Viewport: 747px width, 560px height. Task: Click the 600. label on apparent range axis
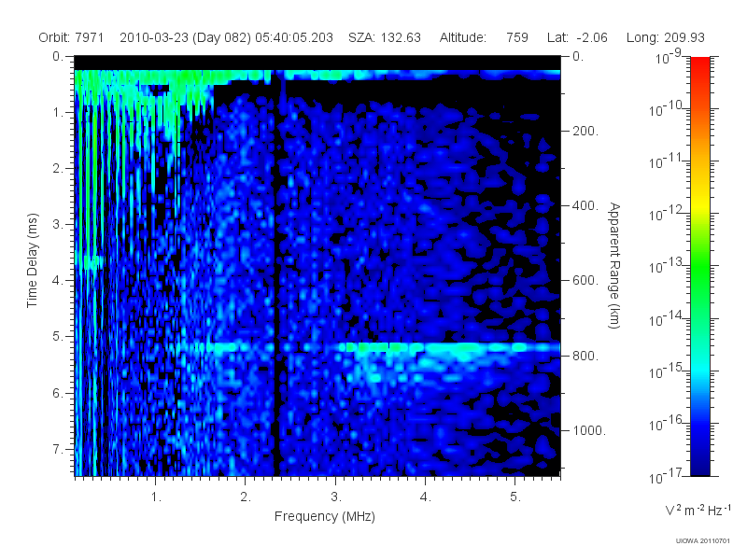[585, 281]
